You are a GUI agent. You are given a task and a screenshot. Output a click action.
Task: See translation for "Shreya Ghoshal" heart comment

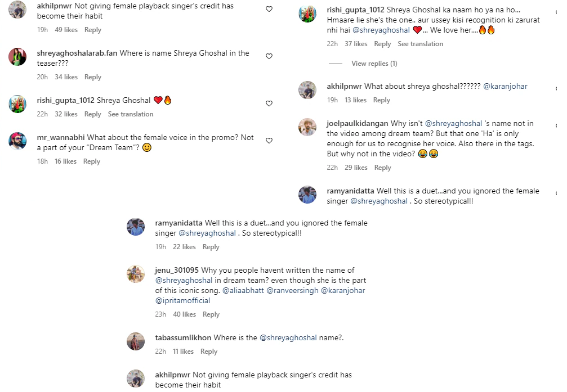(x=131, y=114)
